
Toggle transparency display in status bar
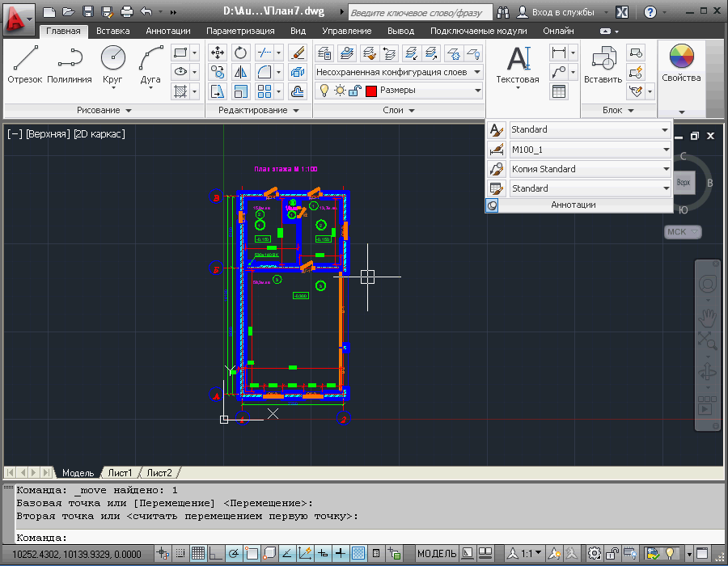[358, 553]
